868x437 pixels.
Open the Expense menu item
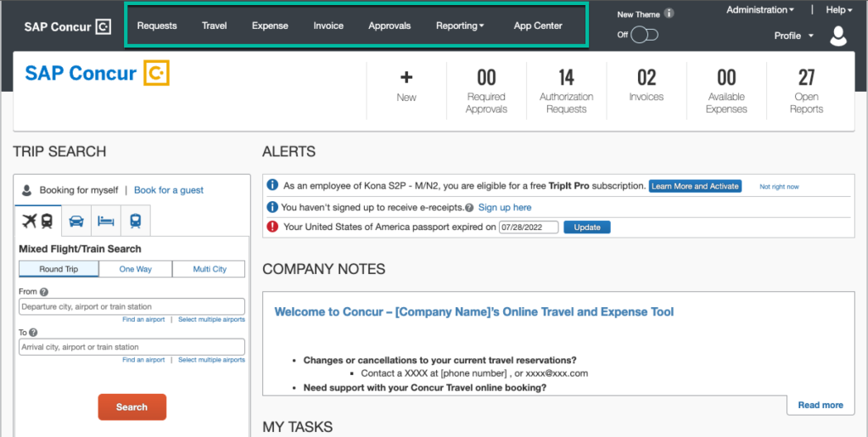270,25
